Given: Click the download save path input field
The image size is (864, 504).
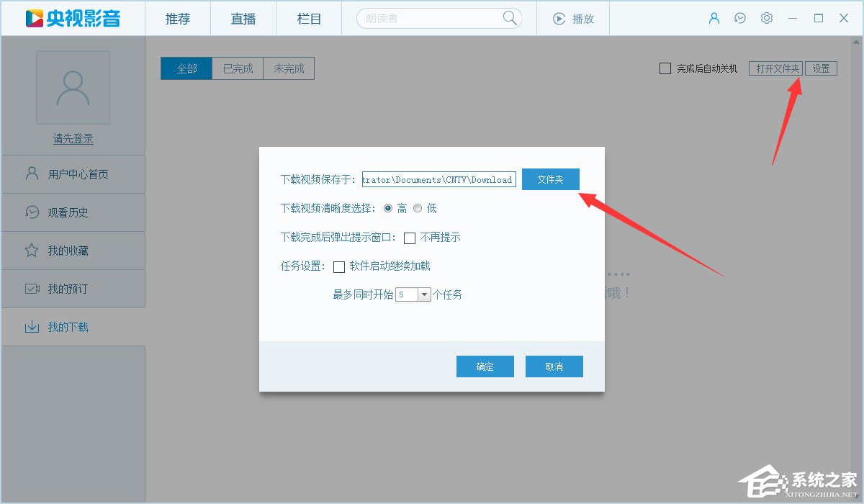Looking at the screenshot, I should (x=439, y=179).
